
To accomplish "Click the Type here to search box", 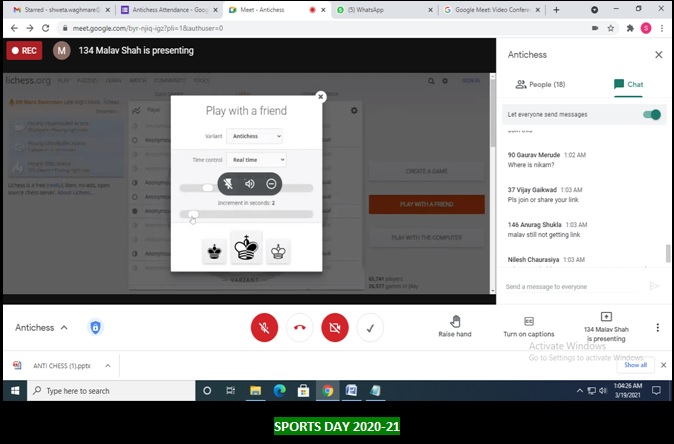I will pyautogui.click(x=111, y=391).
